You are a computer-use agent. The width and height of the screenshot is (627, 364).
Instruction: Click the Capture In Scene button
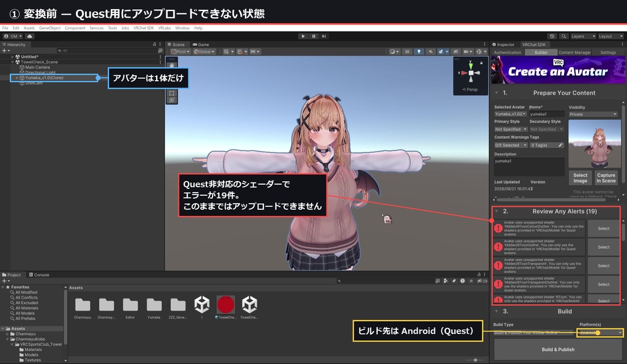606,178
